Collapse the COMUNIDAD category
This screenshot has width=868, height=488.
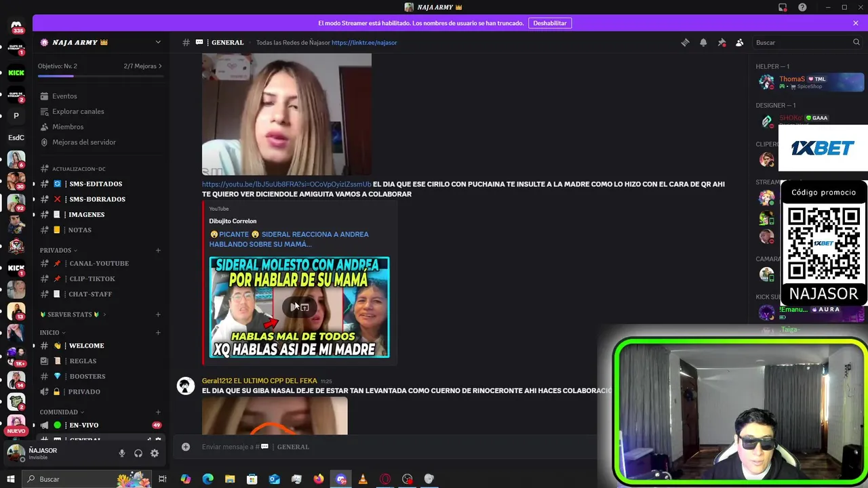61,412
